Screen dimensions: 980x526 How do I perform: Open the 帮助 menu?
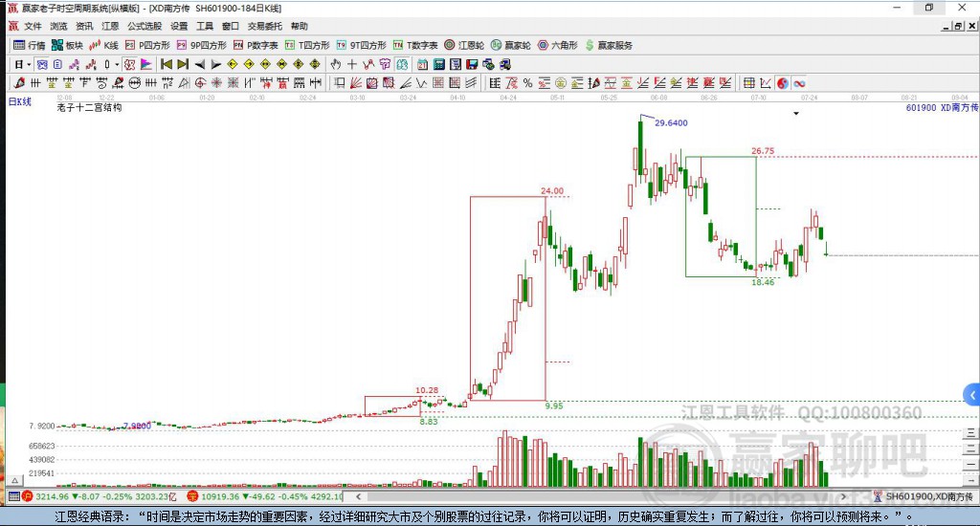[x=300, y=26]
